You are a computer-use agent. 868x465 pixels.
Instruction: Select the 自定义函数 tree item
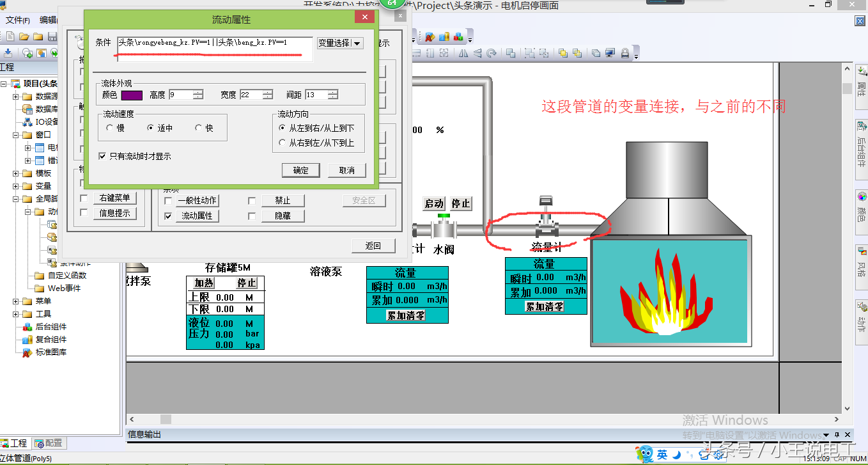pos(67,276)
